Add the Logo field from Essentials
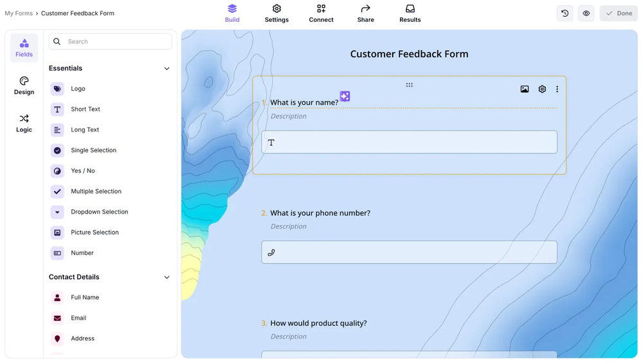 tap(78, 89)
